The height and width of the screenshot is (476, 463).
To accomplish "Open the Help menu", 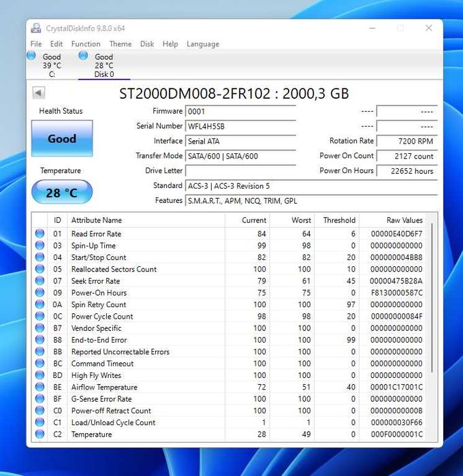I will (x=170, y=44).
